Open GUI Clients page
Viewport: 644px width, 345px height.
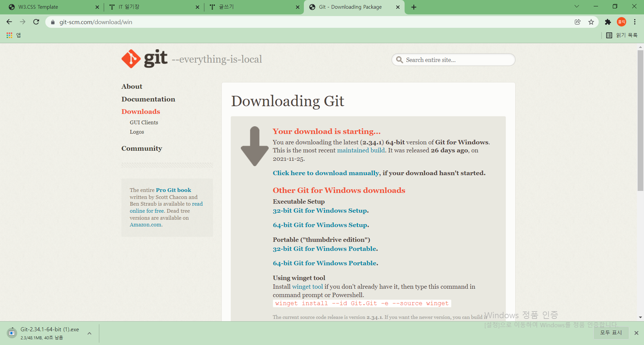click(144, 123)
